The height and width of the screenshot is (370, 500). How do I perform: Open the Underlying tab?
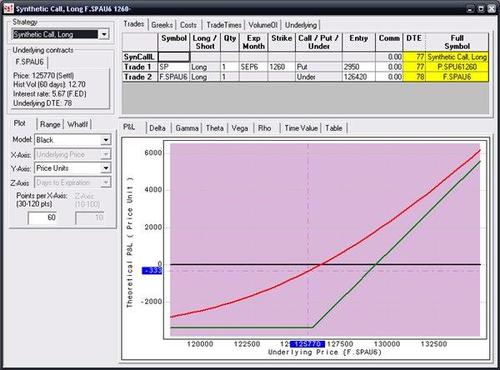tap(301, 25)
